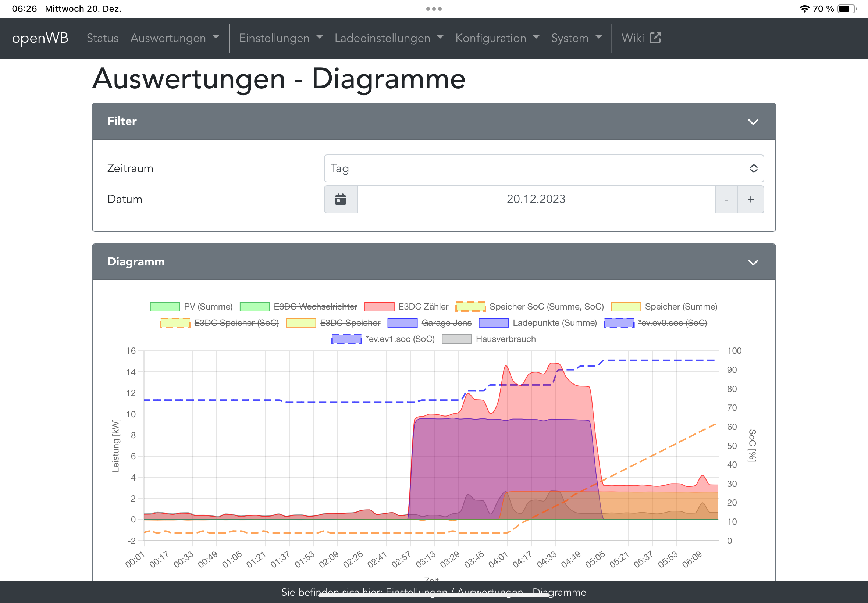The image size is (868, 603).
Task: Tap the Wi-Fi status icon
Action: pyautogui.click(x=804, y=9)
